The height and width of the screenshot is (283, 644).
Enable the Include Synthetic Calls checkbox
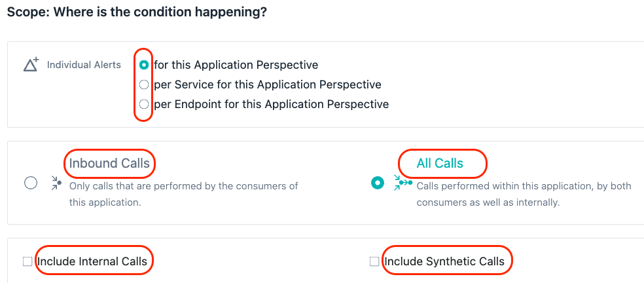(x=374, y=261)
